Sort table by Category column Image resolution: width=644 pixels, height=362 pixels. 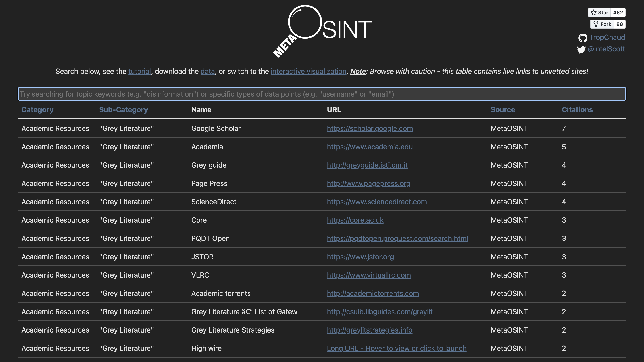point(38,110)
